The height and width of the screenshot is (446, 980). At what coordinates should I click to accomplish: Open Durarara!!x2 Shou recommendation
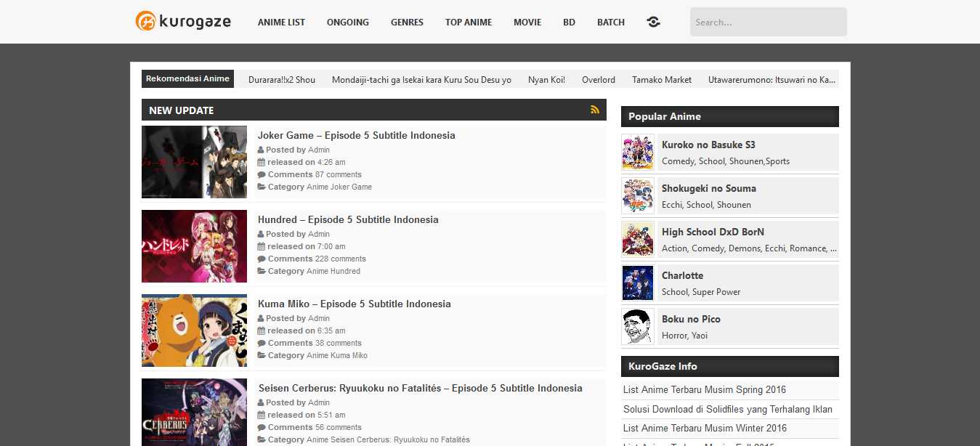282,80
